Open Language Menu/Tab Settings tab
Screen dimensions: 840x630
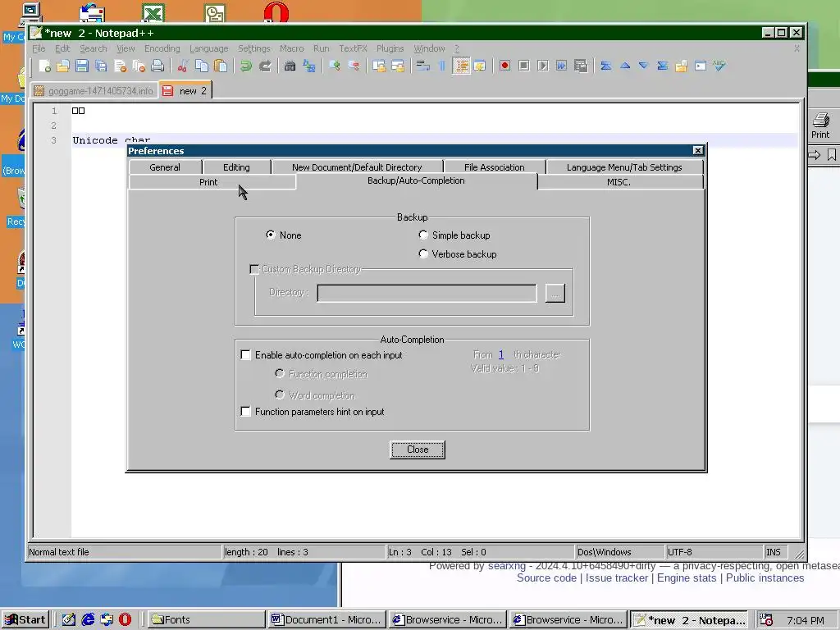(624, 167)
